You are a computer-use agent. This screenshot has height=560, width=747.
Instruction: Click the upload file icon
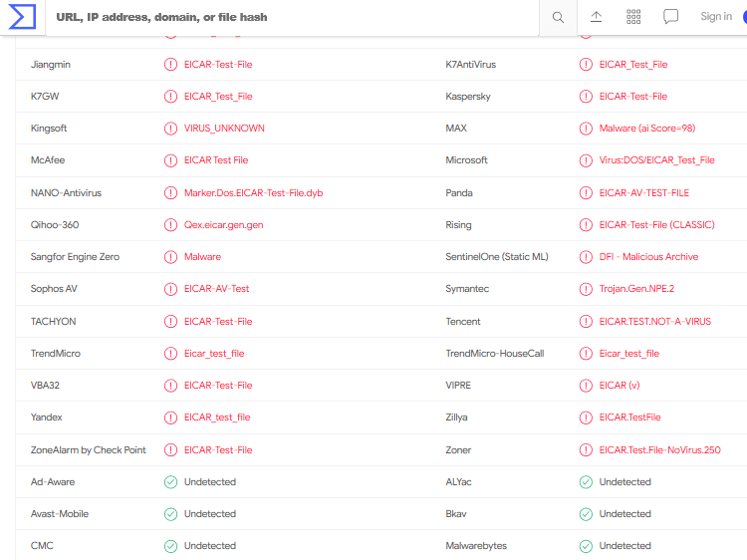(x=596, y=17)
